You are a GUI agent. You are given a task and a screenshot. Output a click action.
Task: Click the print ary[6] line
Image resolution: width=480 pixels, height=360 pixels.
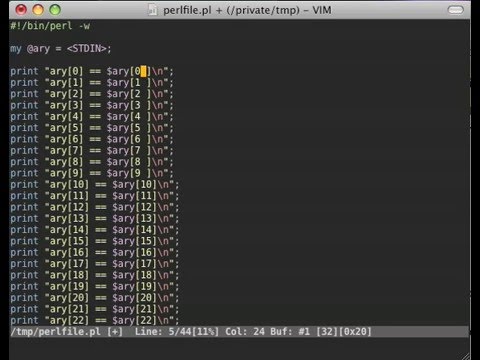click(92, 139)
